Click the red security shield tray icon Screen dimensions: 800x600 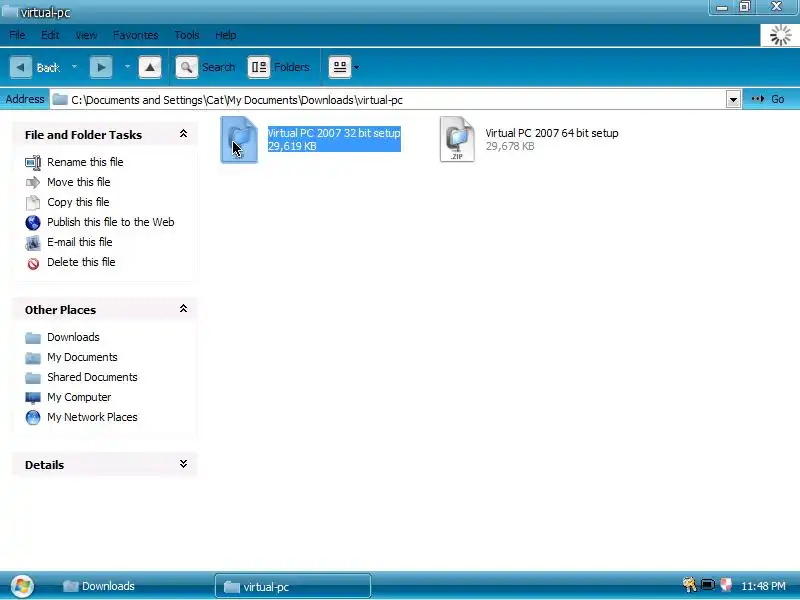[x=726, y=585]
